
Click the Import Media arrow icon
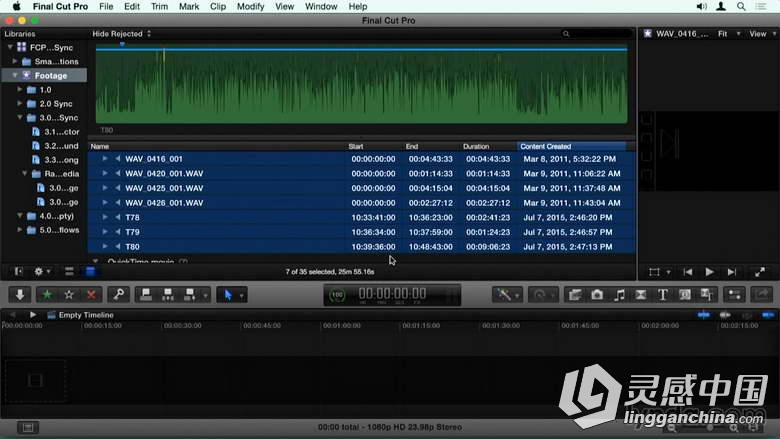[x=20, y=295]
